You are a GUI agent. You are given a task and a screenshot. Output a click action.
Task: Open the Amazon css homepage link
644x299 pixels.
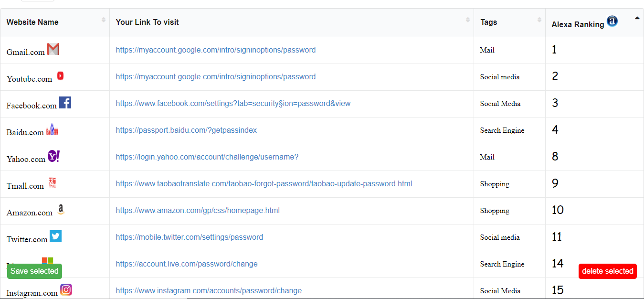pos(198,210)
